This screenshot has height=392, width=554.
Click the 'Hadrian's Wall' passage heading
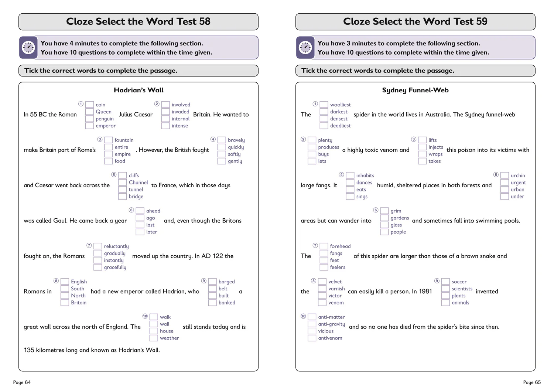point(138,90)
